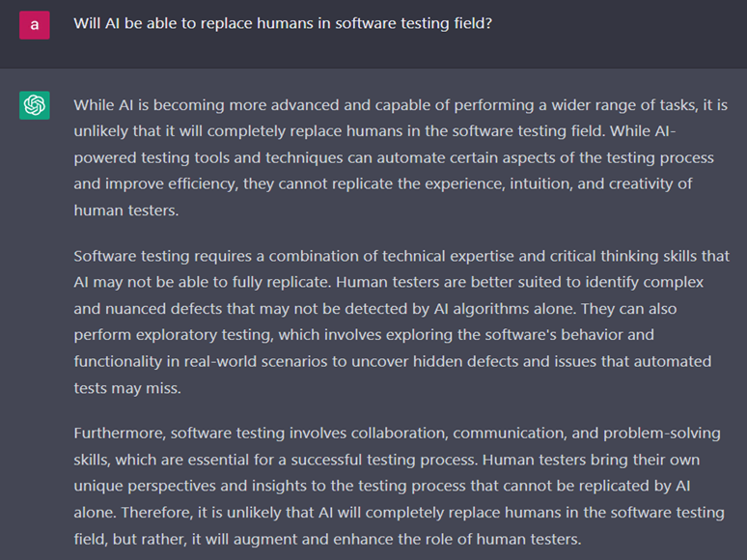Click the word "problem-solving" in the last paragraph
The image size is (747, 560).
(662, 434)
